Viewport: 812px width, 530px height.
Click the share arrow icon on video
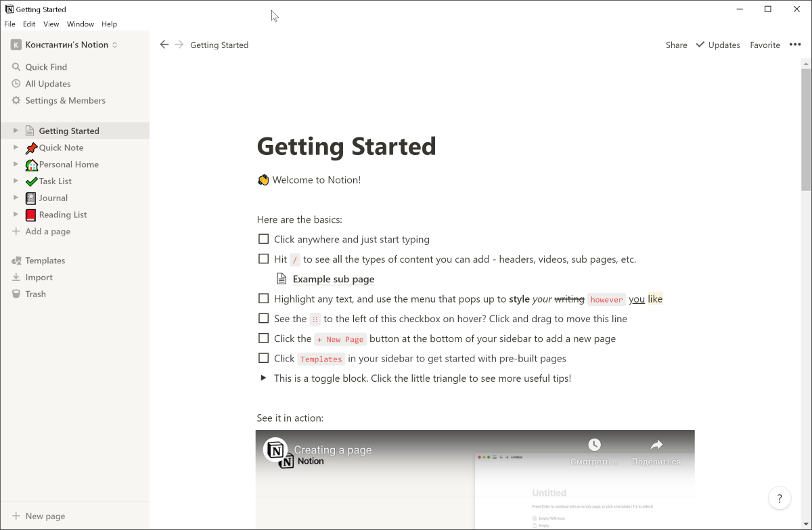656,445
